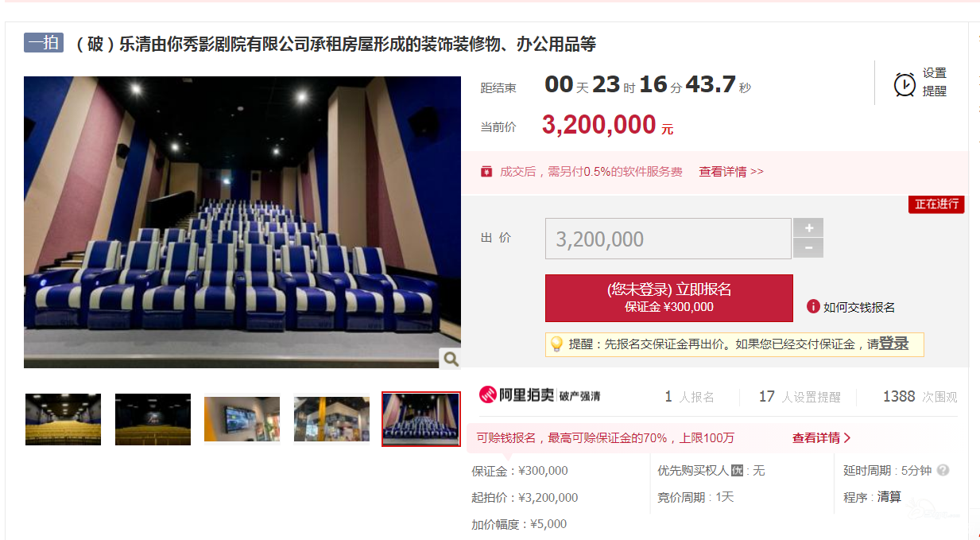Click the magnifier icon on the cinema photo

(451, 359)
